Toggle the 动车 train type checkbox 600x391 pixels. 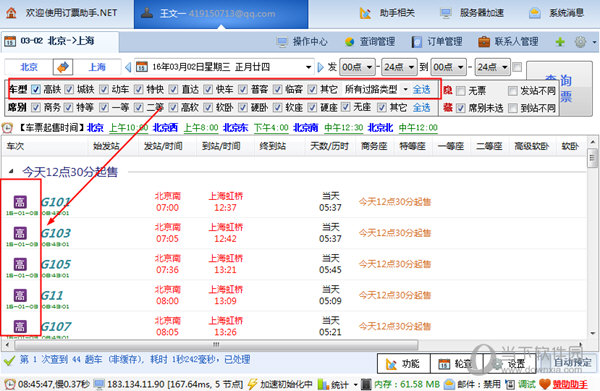[x=104, y=90]
